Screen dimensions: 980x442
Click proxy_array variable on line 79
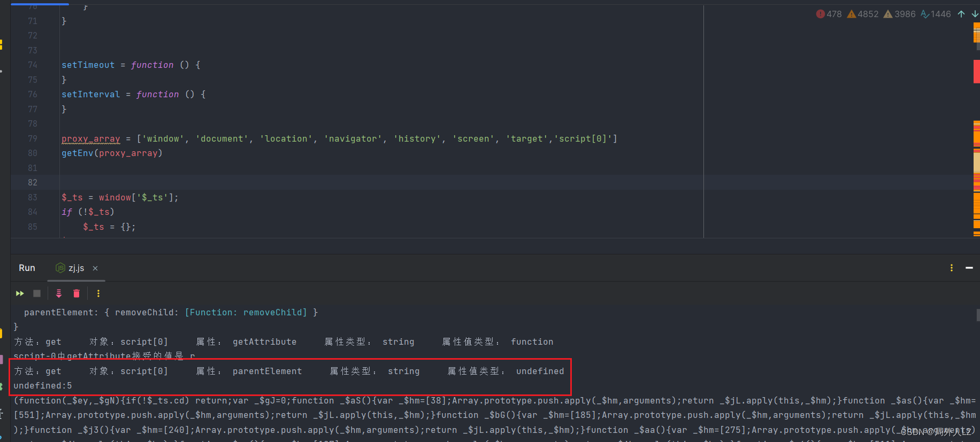click(91, 139)
